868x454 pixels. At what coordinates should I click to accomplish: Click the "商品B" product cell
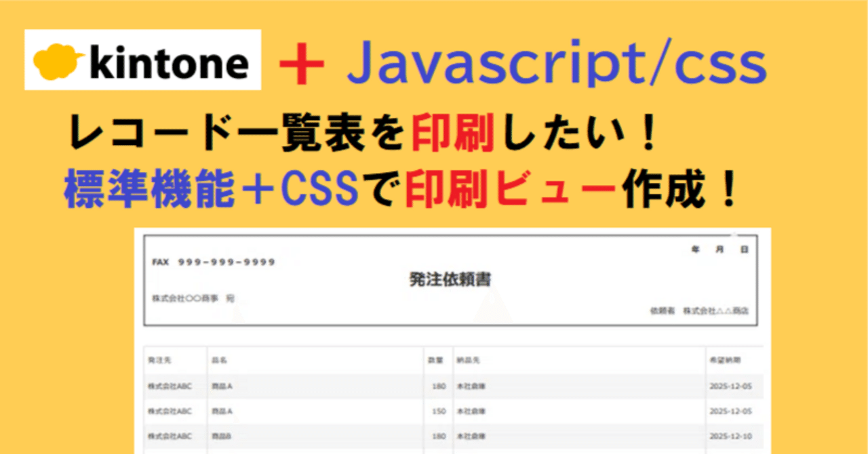[x=222, y=436]
